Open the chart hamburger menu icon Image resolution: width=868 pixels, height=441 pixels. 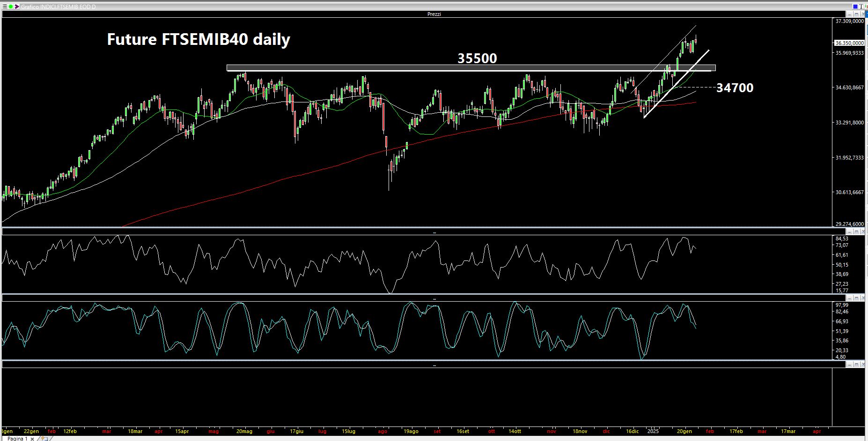click(5, 7)
